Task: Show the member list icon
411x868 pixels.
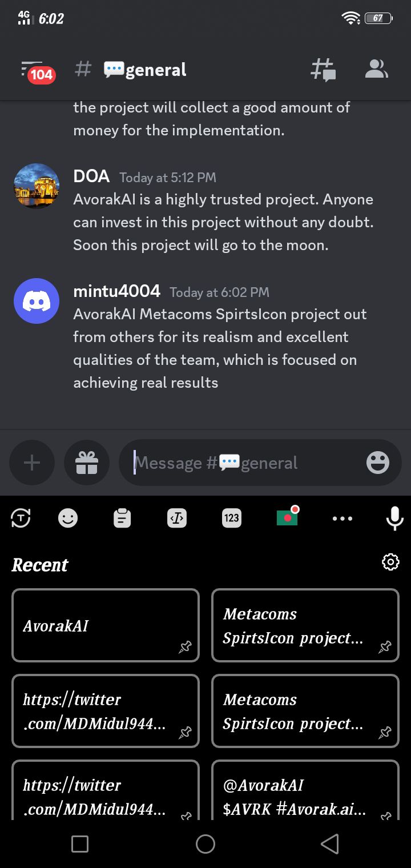Action: [376, 69]
